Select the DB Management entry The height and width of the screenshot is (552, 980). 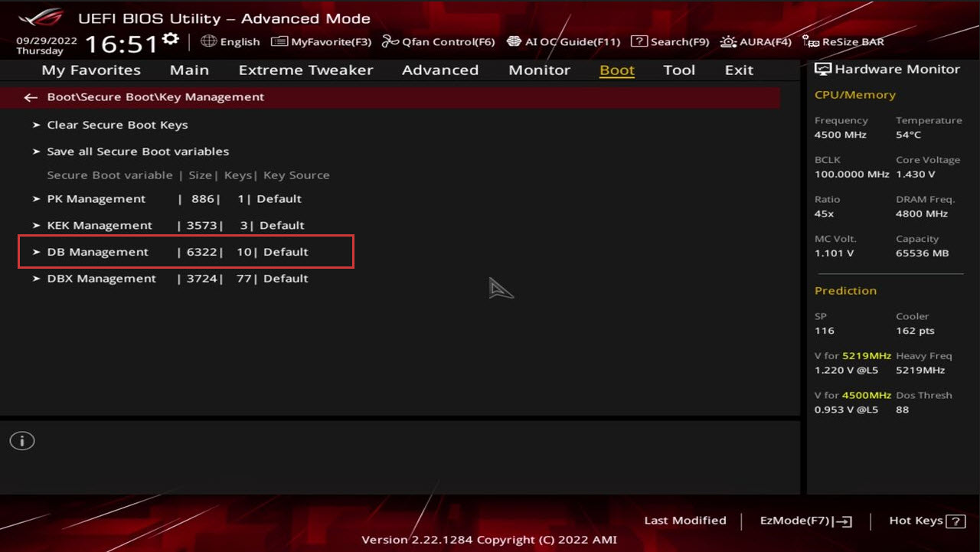[x=98, y=252]
